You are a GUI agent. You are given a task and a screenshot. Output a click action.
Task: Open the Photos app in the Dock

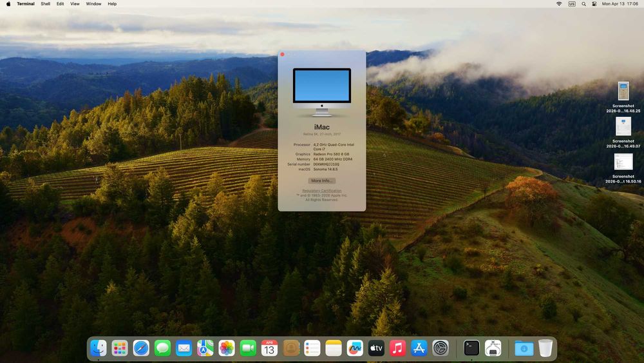tap(227, 349)
